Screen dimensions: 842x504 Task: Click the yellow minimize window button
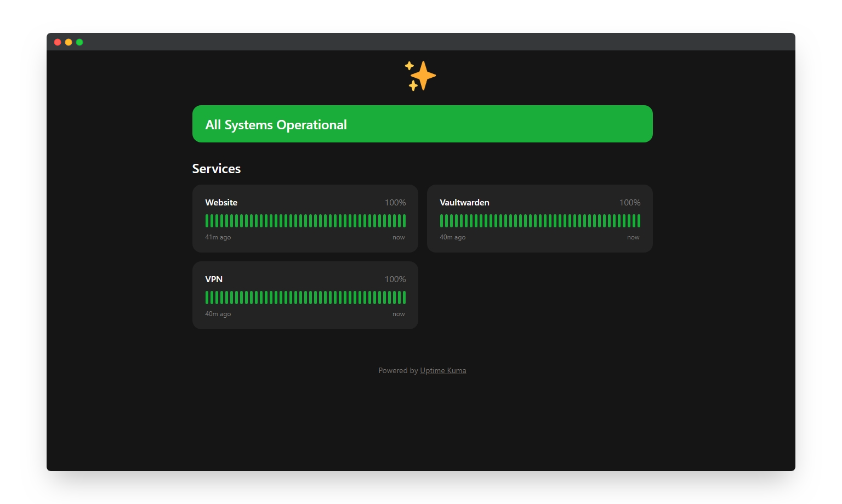pyautogui.click(x=69, y=42)
